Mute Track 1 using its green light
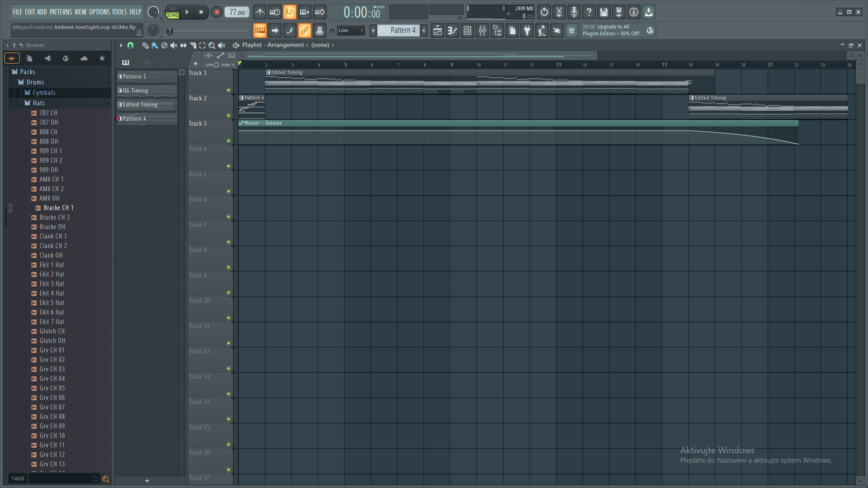 point(228,90)
